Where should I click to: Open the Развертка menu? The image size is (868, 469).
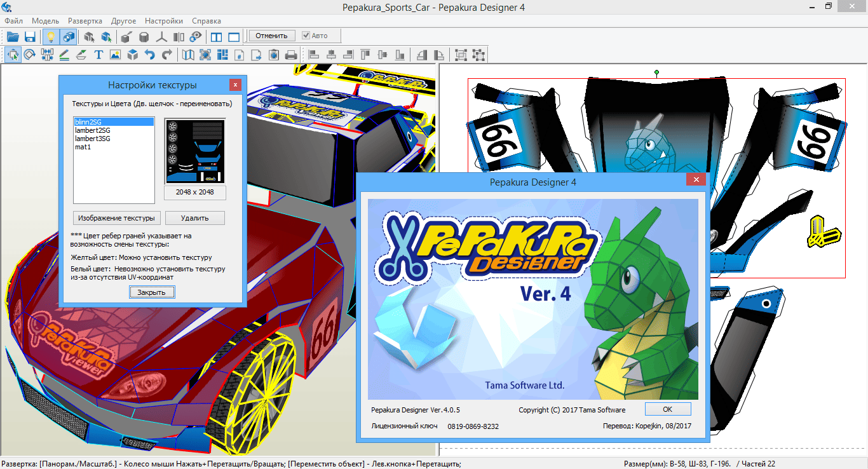point(85,20)
